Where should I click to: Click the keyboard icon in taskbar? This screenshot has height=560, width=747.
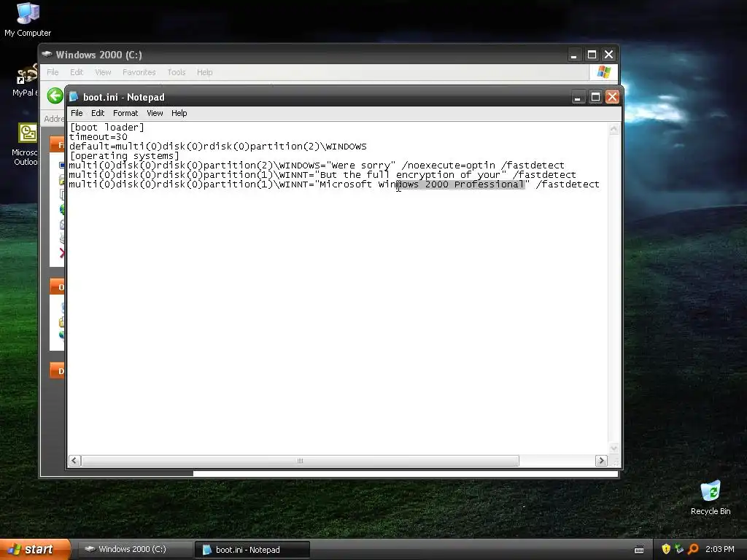[639, 550]
